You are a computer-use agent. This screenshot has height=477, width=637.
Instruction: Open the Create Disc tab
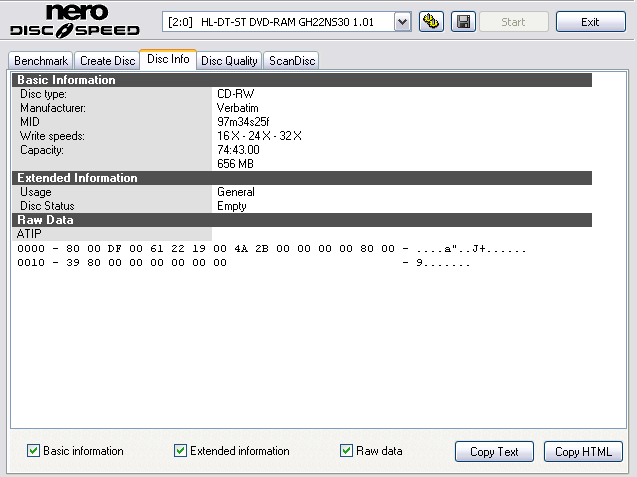(x=108, y=61)
